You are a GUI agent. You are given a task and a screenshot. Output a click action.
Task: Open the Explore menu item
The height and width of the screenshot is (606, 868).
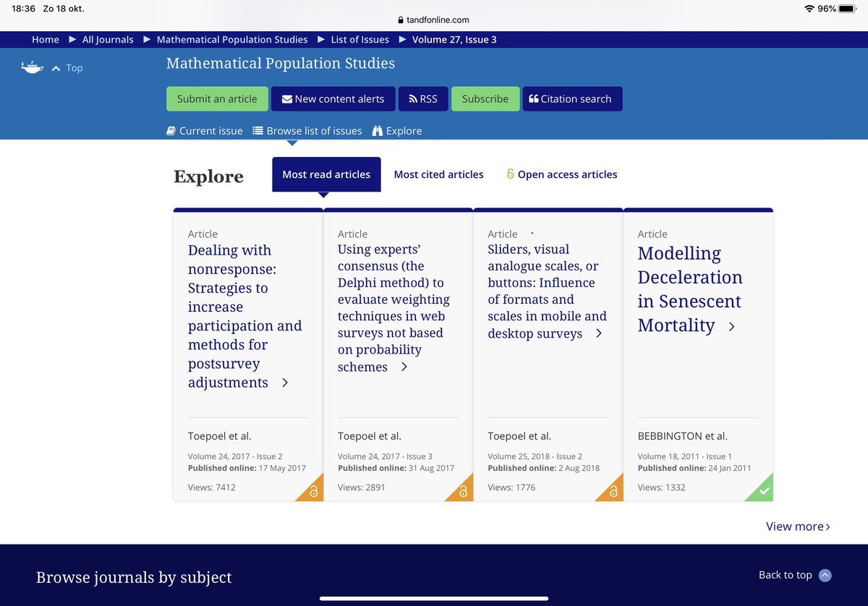point(397,131)
